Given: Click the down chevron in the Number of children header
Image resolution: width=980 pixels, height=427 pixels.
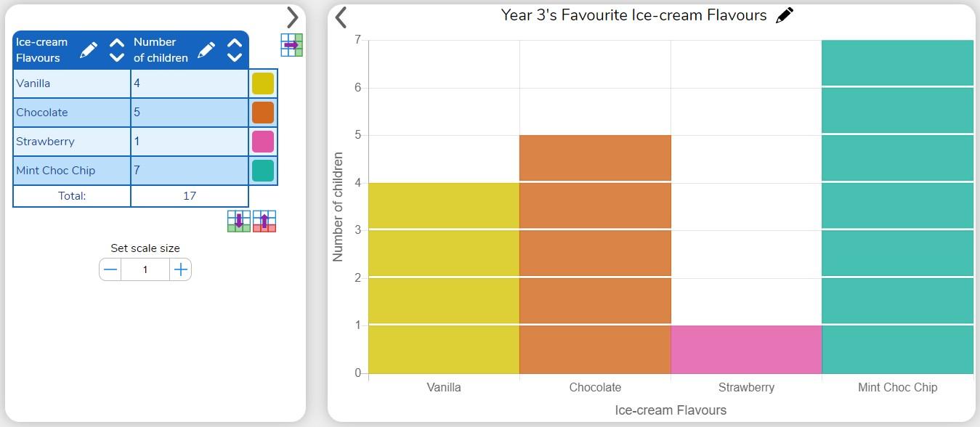Looking at the screenshot, I should coord(234,57).
